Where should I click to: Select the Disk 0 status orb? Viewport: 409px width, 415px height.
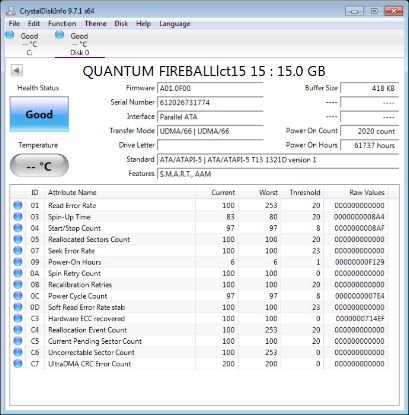coord(59,34)
